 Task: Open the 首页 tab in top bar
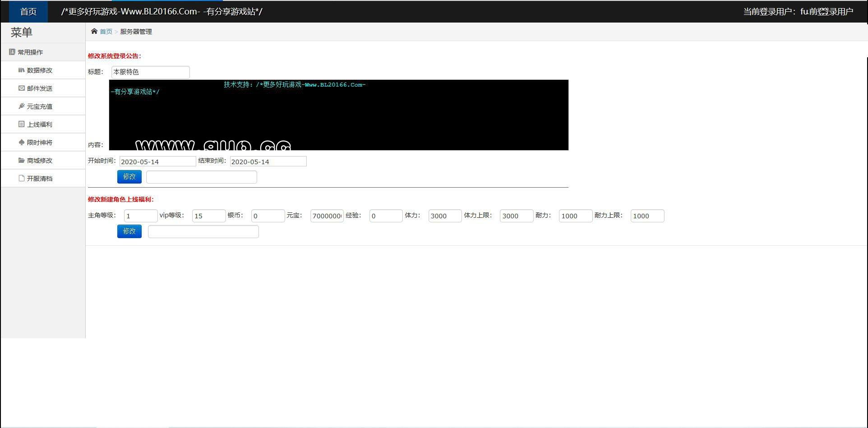click(28, 12)
